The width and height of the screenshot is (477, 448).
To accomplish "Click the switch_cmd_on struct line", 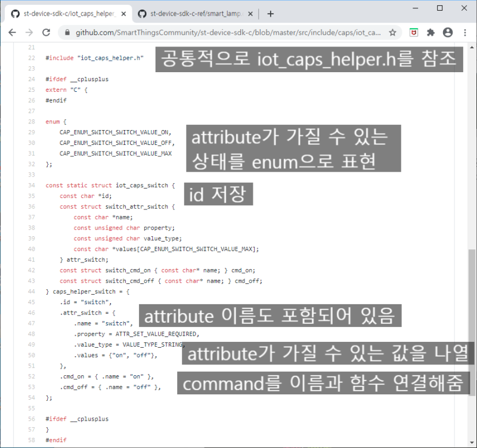I will coord(157,270).
